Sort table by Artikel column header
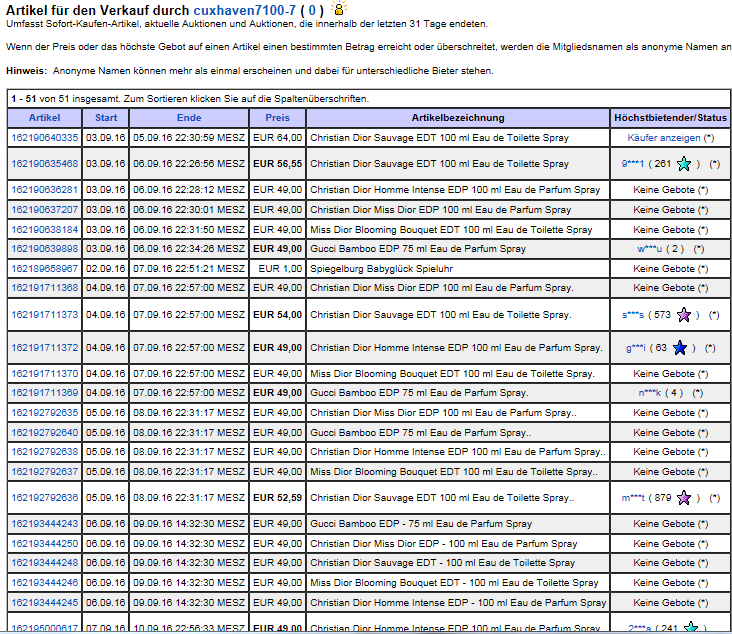 coord(44,118)
